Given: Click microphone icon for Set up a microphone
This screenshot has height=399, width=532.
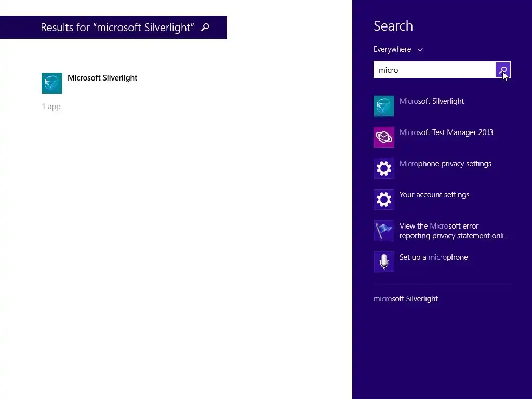Looking at the screenshot, I should 384,262.
